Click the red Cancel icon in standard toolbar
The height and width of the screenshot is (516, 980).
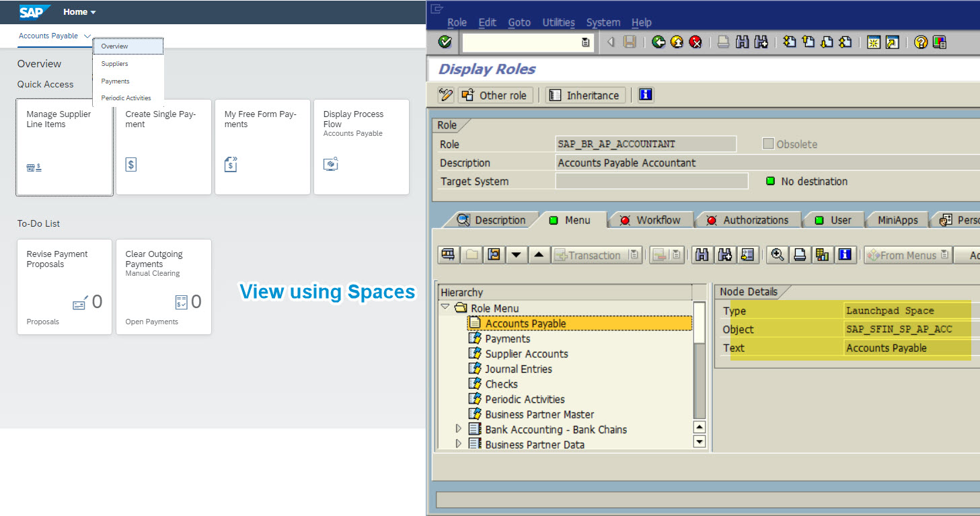coord(695,42)
